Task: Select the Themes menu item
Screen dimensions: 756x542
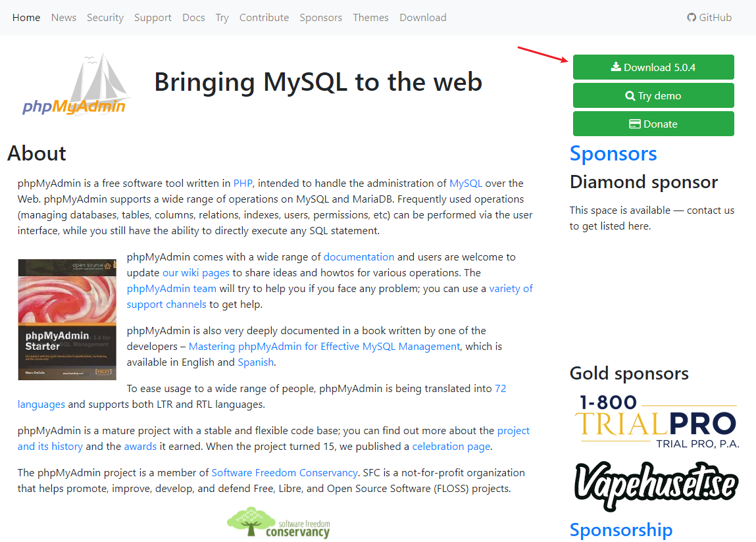Action: click(370, 17)
